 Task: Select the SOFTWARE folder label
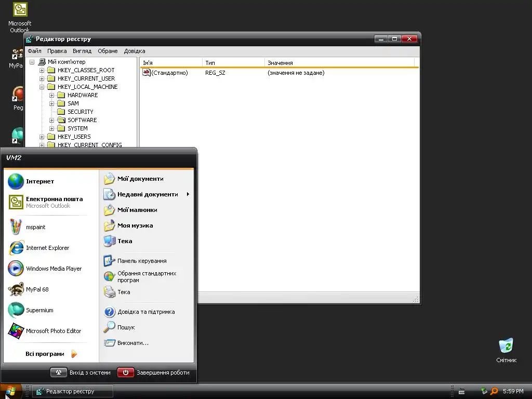[x=82, y=120]
